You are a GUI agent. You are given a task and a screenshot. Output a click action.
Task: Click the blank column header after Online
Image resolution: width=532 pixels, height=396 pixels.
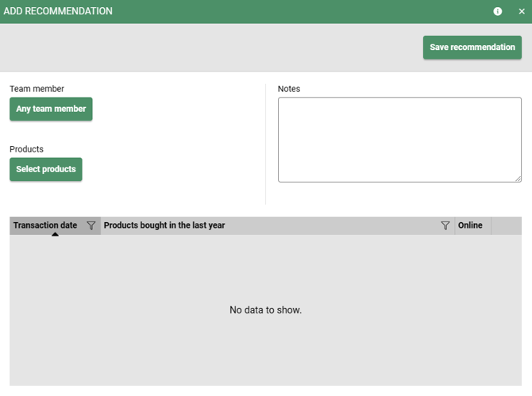pos(506,225)
